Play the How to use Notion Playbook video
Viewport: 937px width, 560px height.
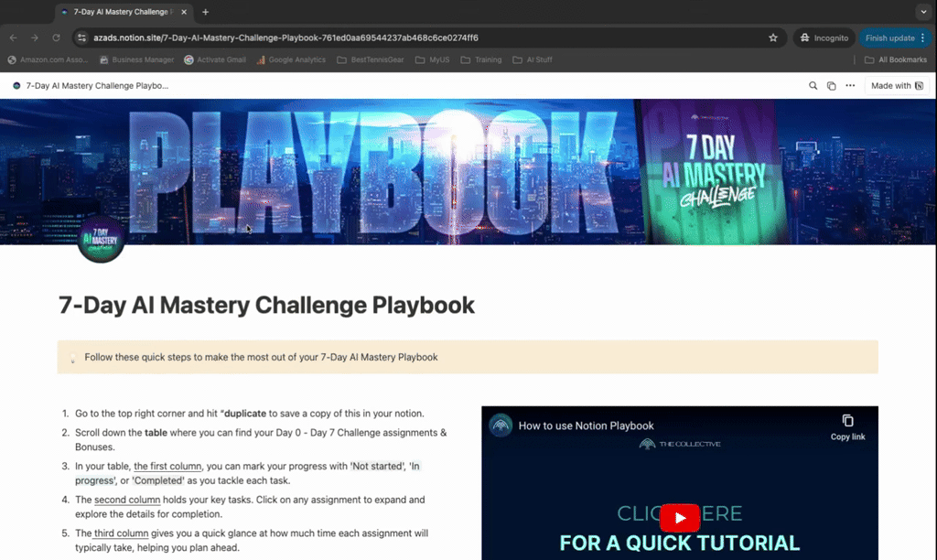click(x=680, y=517)
